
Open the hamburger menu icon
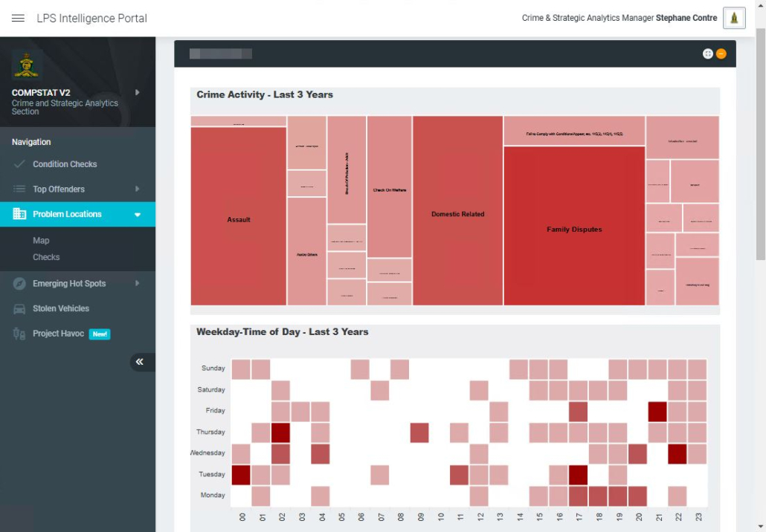[19, 19]
